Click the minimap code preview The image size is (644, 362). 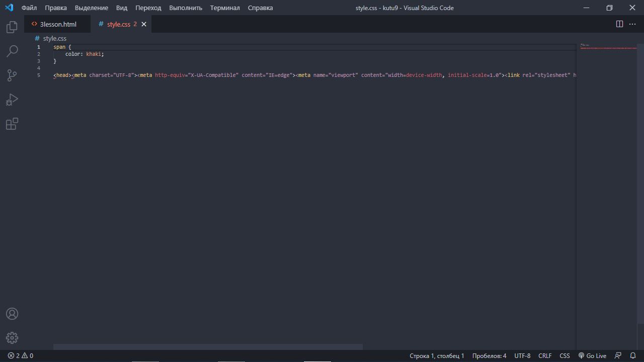[x=608, y=46]
